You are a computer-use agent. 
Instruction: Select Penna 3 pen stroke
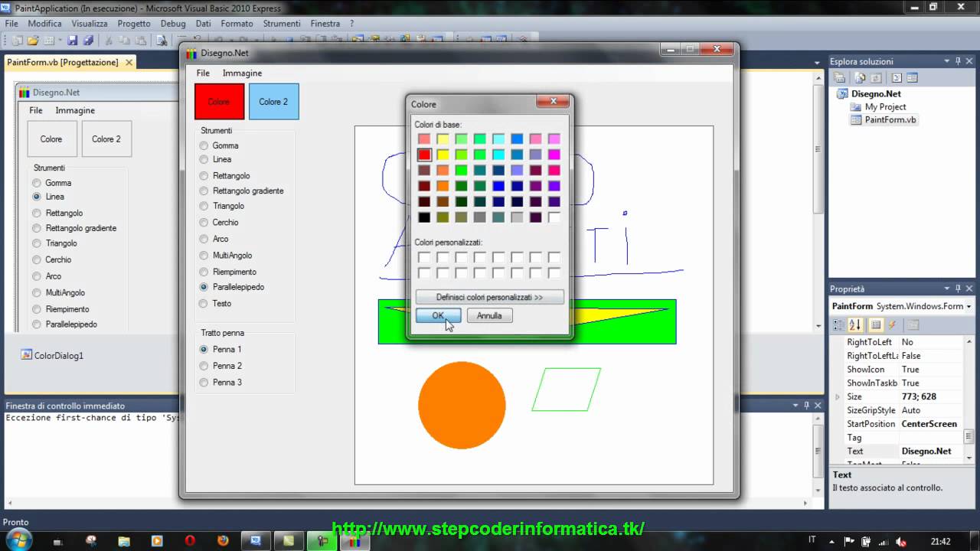[221, 382]
